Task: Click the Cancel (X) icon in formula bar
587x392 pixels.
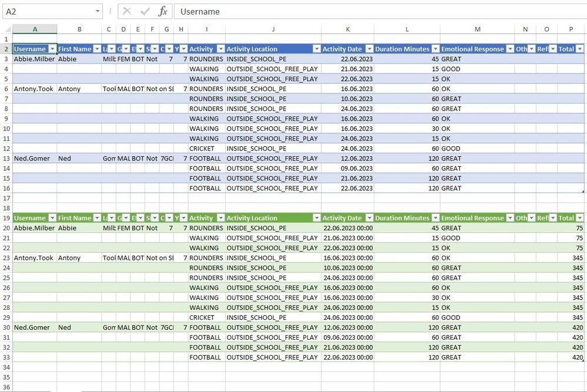Action: coord(127,11)
